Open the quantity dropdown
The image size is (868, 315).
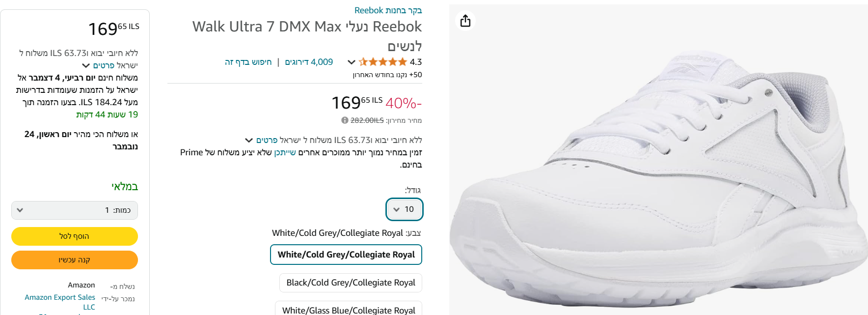pos(75,210)
